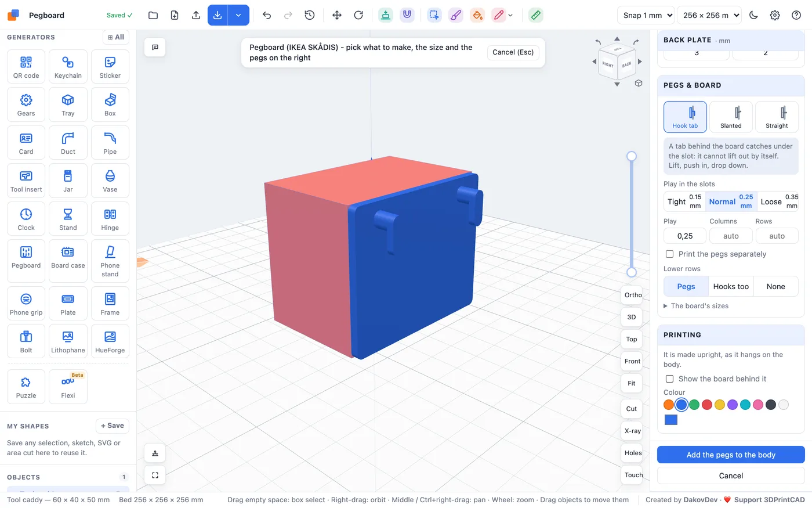Open the history clock icon
The height and width of the screenshot is (508, 812).
(310, 15)
